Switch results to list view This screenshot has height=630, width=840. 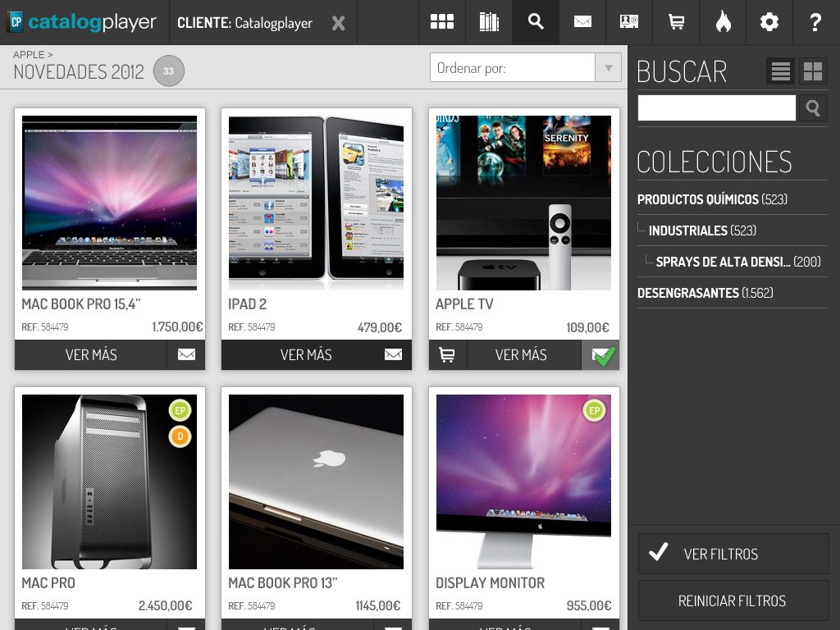[781, 71]
